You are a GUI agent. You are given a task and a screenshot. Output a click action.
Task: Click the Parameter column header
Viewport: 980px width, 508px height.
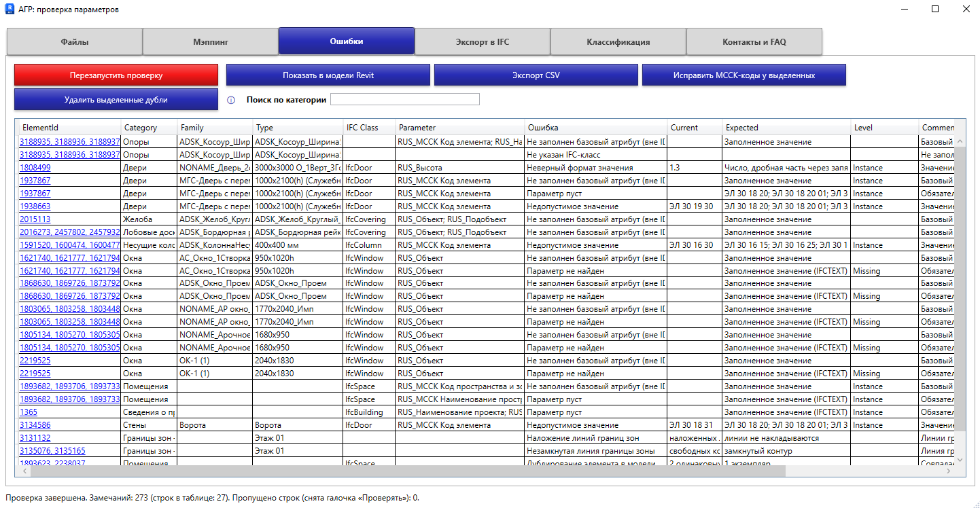(x=460, y=127)
